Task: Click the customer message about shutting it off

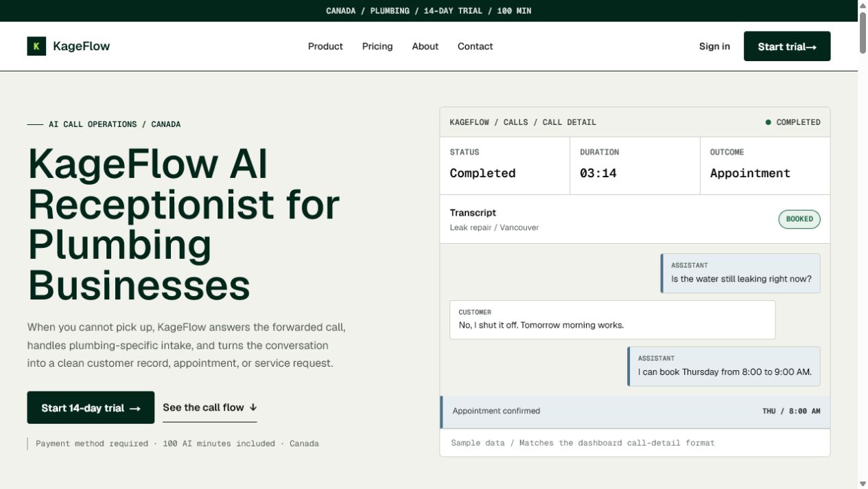Action: pyautogui.click(x=613, y=319)
